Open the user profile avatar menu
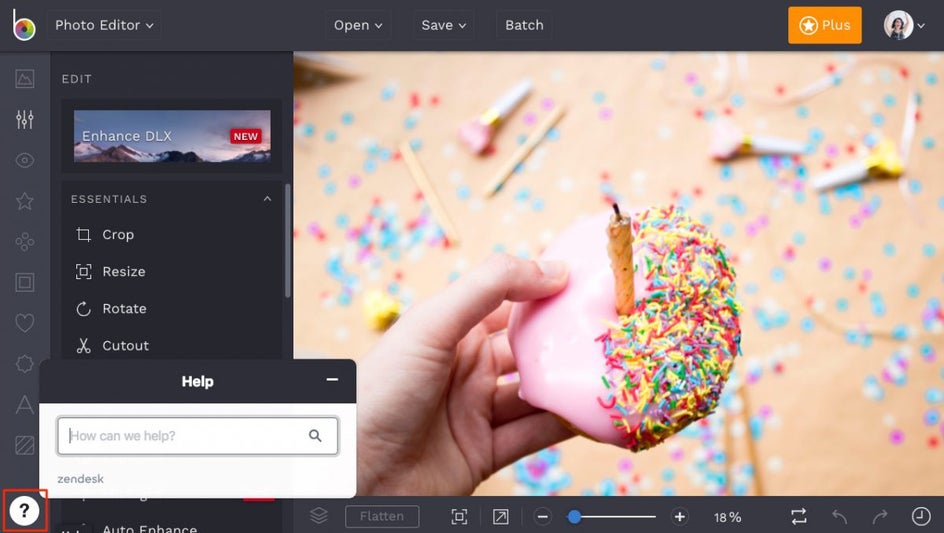This screenshot has height=533, width=944. (904, 25)
